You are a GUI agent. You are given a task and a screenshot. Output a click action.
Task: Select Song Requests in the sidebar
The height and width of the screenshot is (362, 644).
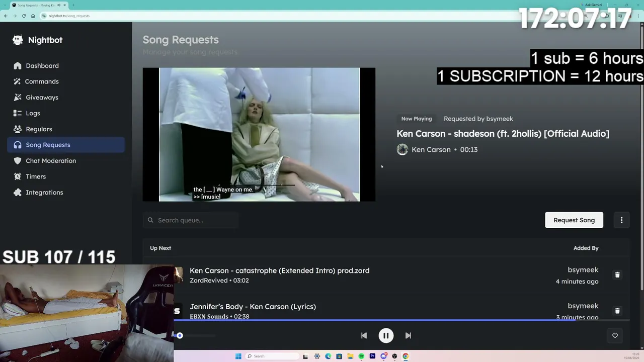(x=66, y=145)
